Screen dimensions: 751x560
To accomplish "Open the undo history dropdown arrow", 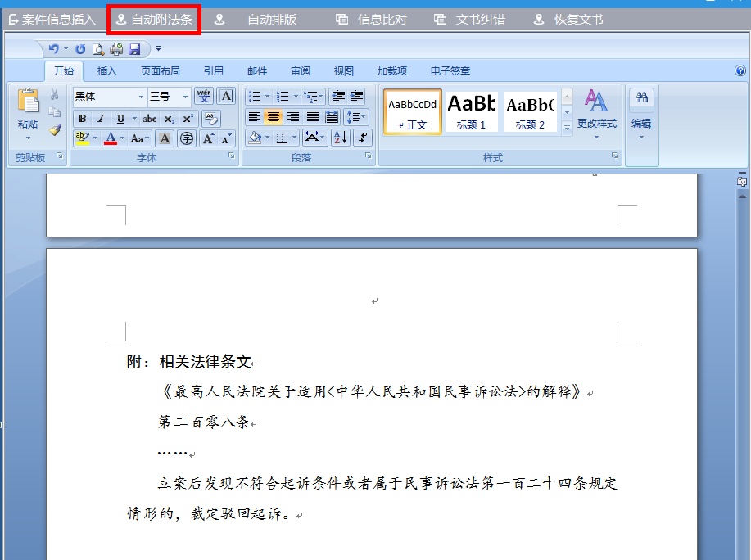I will tap(66, 49).
